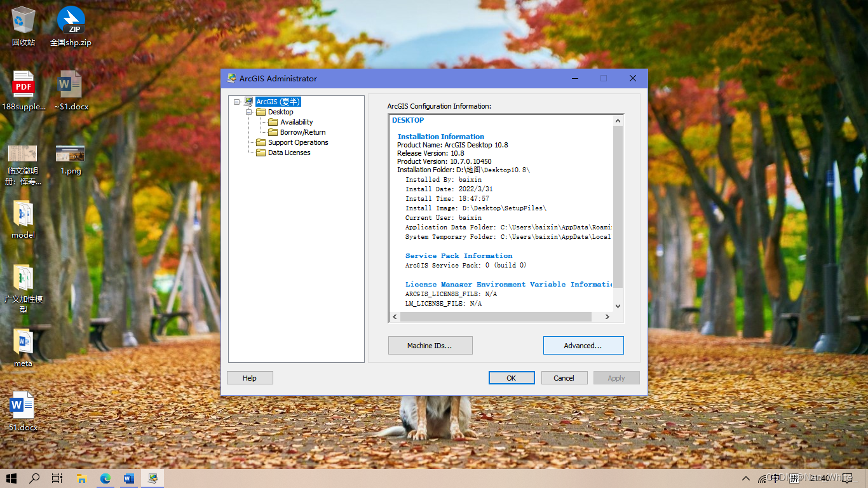Viewport: 868px width, 488px height.
Task: Select the Recycle Bin desktop icon
Action: (24, 27)
